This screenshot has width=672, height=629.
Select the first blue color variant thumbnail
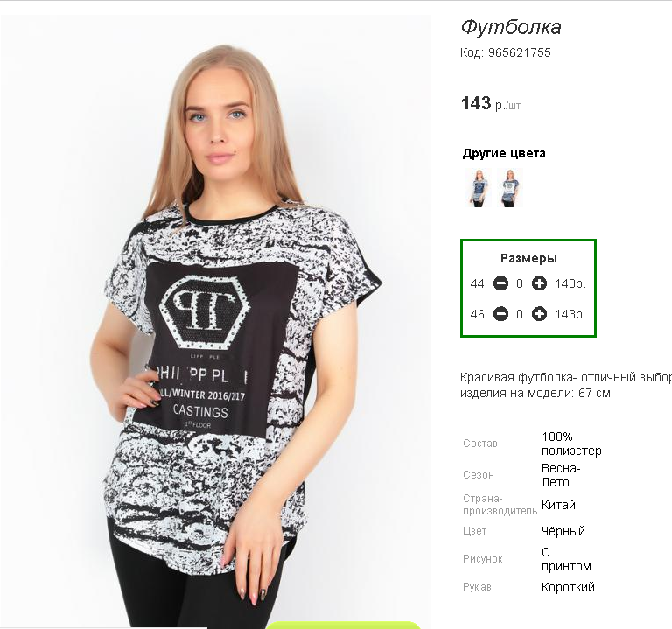[479, 188]
